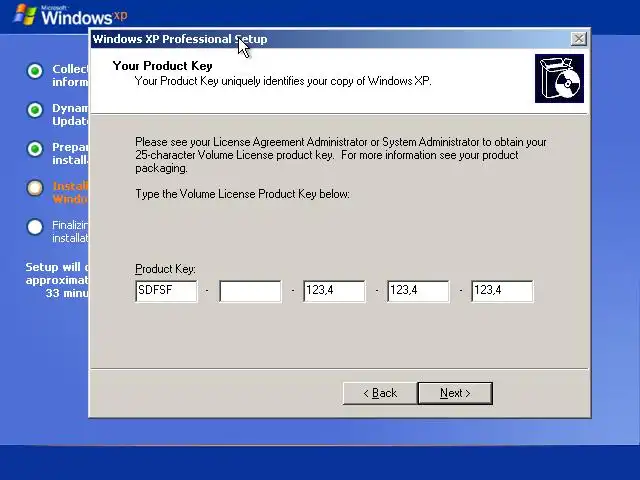
Task: Click the green Collecting information step indicator
Action: pos(35,71)
